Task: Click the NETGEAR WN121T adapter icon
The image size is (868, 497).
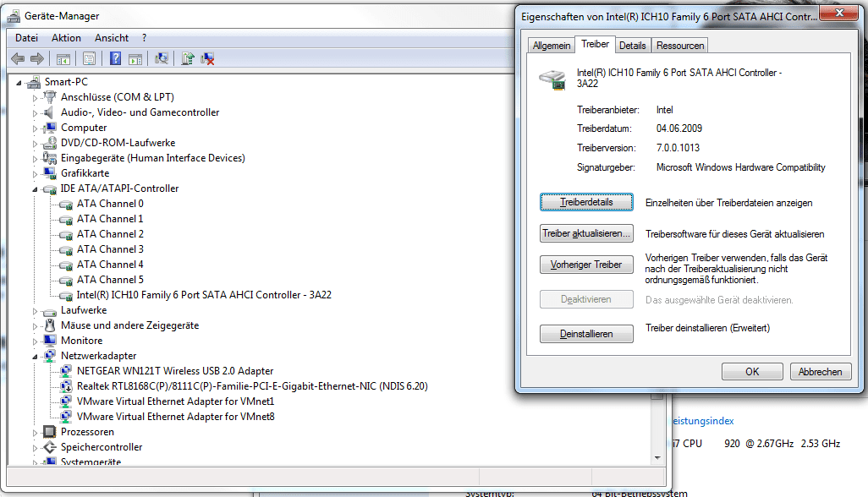Action: click(x=66, y=371)
